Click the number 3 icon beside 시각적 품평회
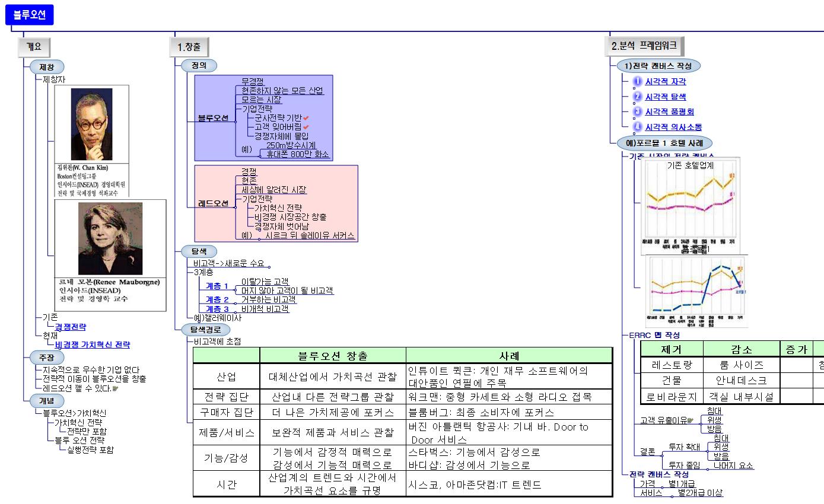The image size is (824, 504). (x=637, y=111)
